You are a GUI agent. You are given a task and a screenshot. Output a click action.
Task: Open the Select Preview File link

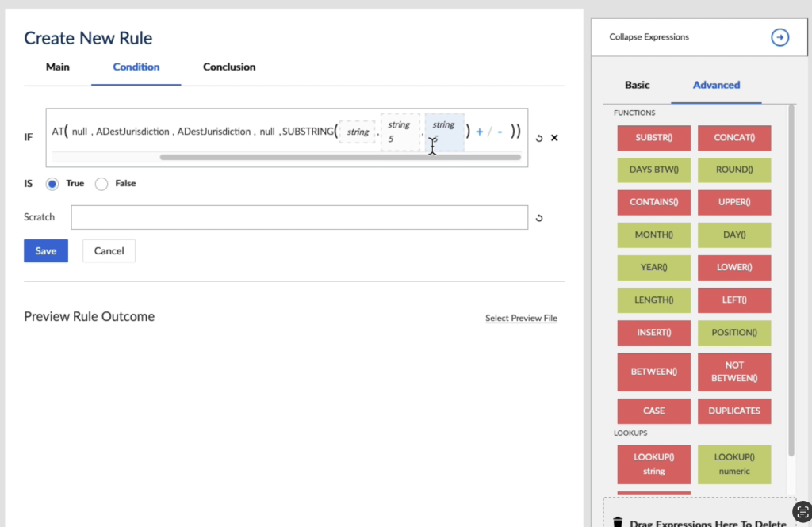point(521,319)
